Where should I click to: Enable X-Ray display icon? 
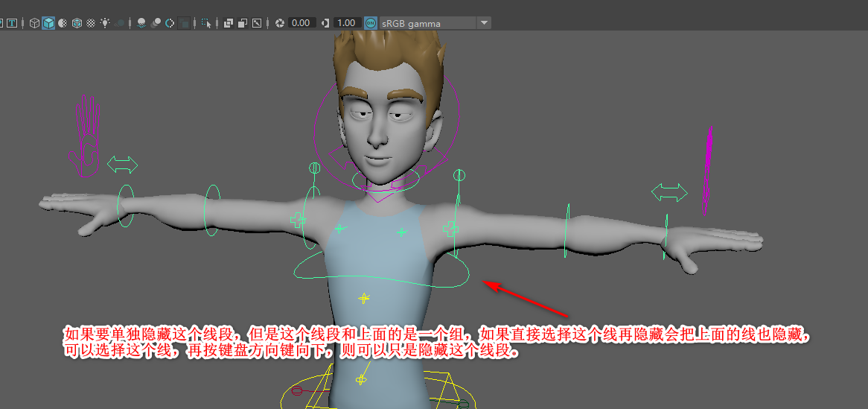click(x=229, y=23)
